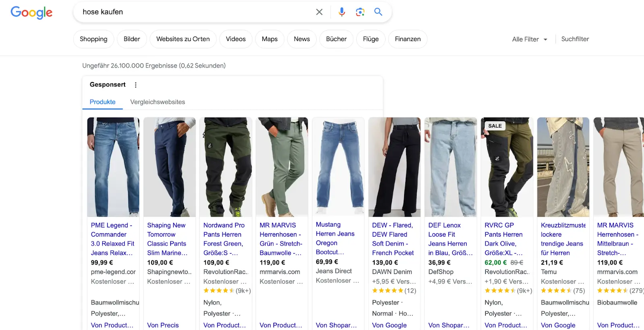The width and height of the screenshot is (644, 330).
Task: Expand the Alle Filter dropdown
Action: (530, 39)
